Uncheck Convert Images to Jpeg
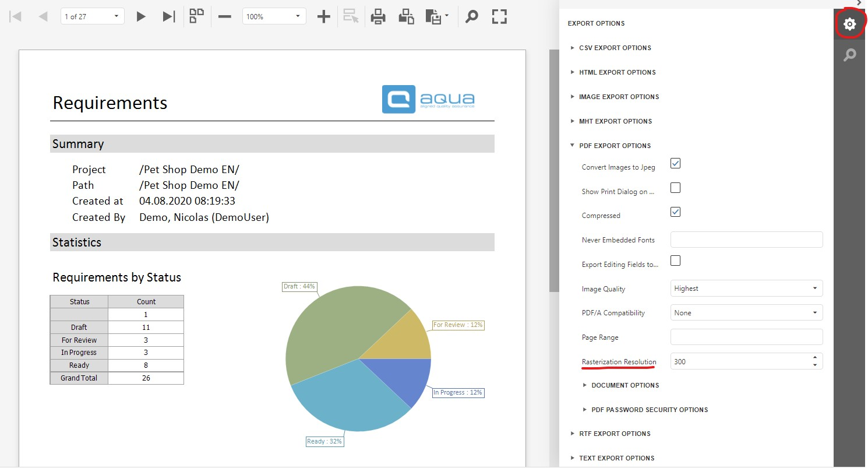 click(x=675, y=164)
